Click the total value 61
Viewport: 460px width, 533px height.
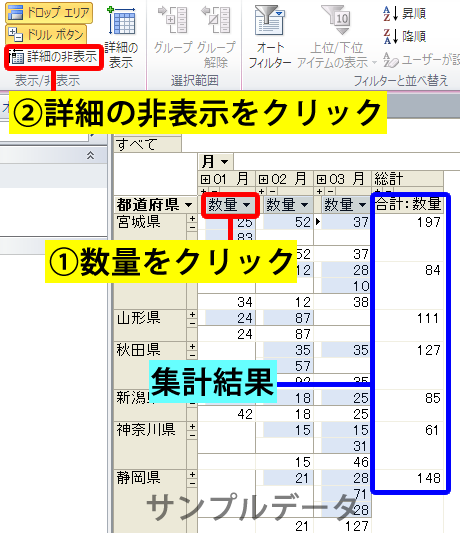(433, 431)
